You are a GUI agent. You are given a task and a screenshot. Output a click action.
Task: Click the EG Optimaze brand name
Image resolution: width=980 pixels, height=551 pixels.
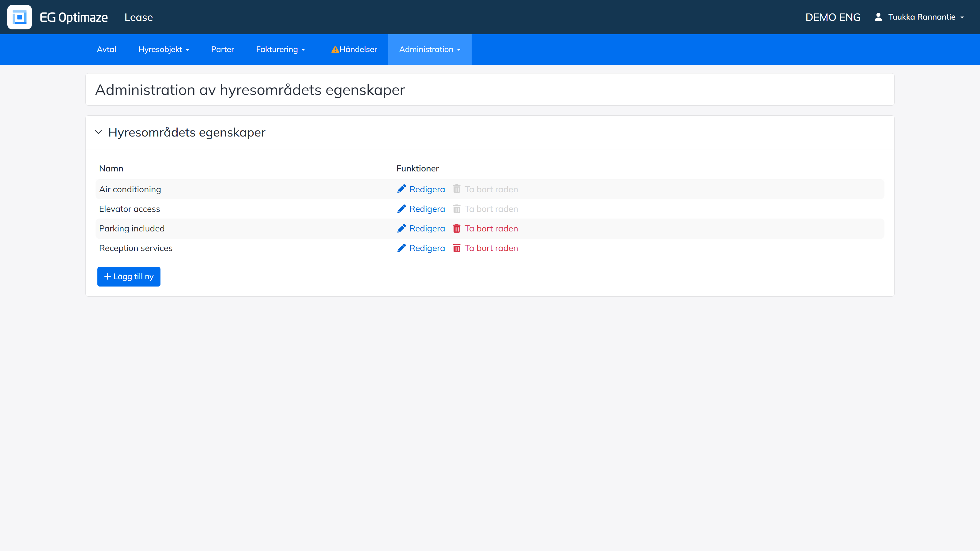point(74,17)
